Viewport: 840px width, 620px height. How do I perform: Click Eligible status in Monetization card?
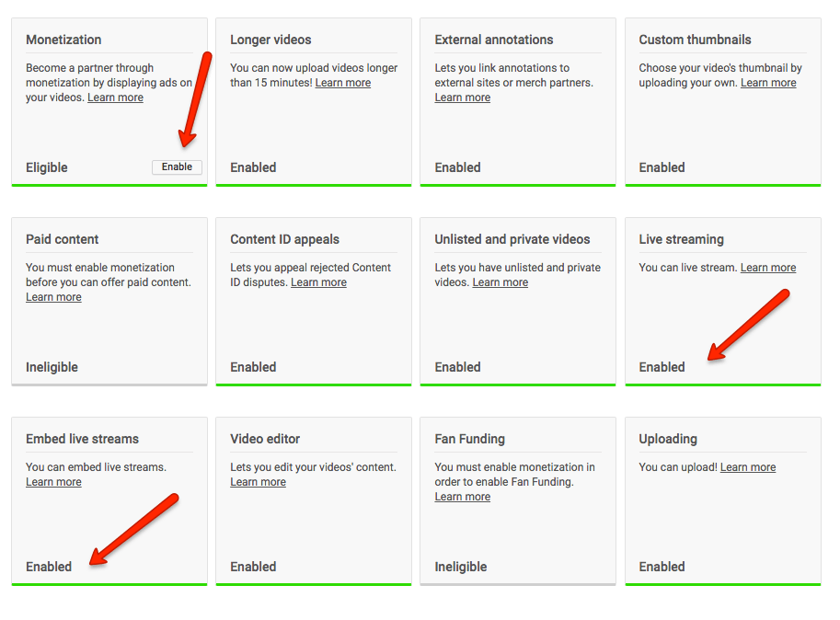[47, 167]
